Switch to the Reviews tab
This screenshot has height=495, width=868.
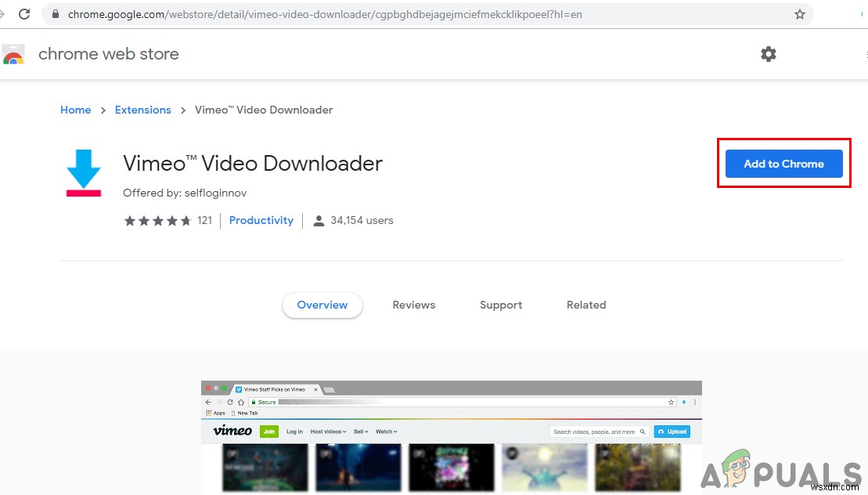pyautogui.click(x=413, y=305)
